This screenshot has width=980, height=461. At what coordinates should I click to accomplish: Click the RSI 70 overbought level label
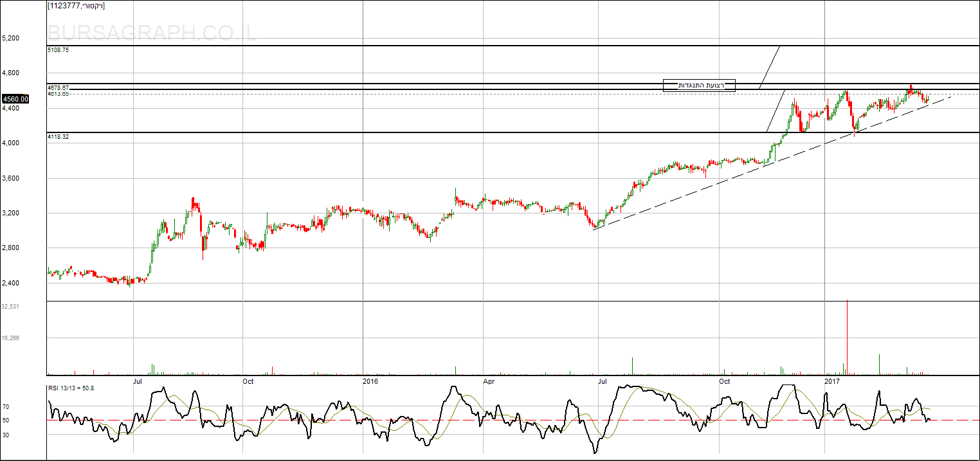coord(6,407)
